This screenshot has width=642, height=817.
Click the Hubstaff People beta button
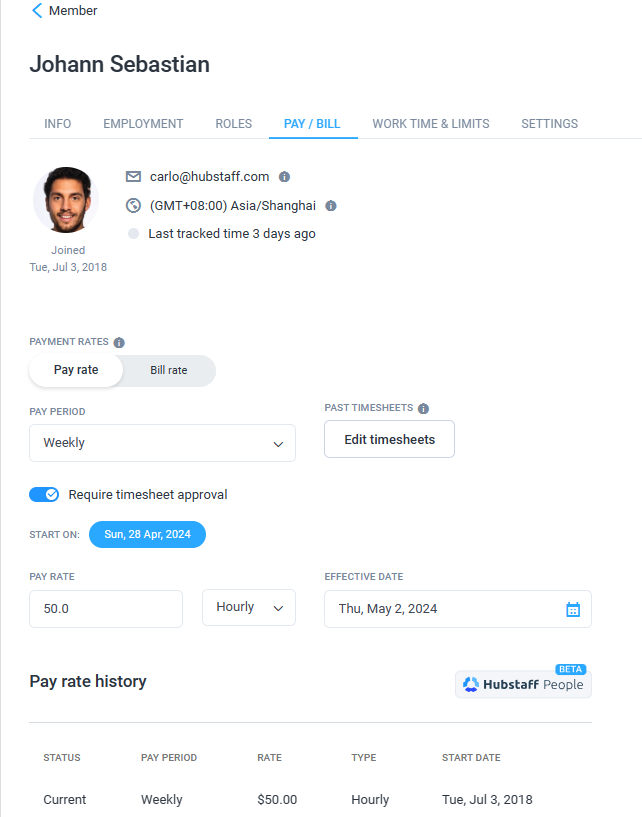click(523, 685)
